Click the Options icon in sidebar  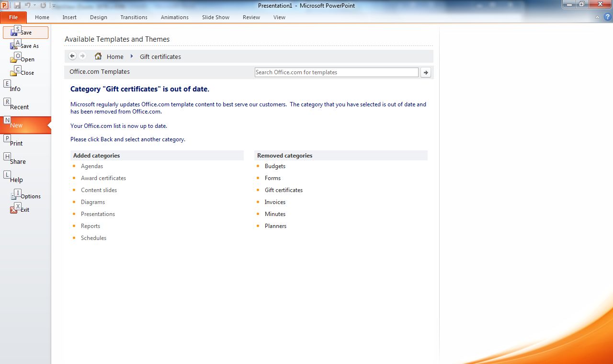point(14,196)
